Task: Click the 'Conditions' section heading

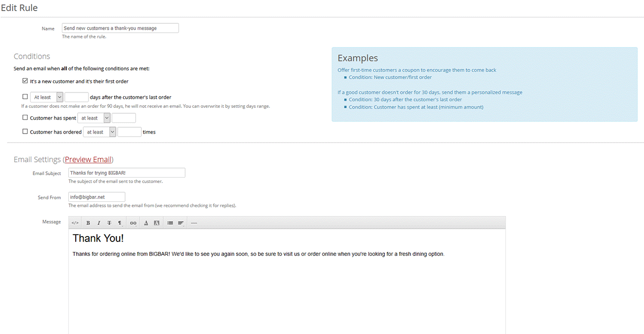Action: click(x=32, y=56)
